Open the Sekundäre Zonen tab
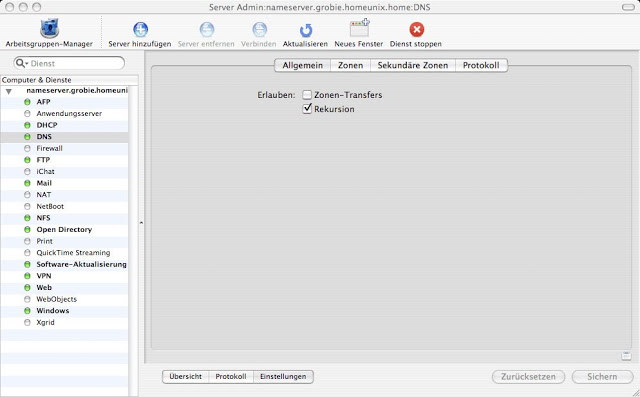The image size is (640, 397). (x=413, y=65)
